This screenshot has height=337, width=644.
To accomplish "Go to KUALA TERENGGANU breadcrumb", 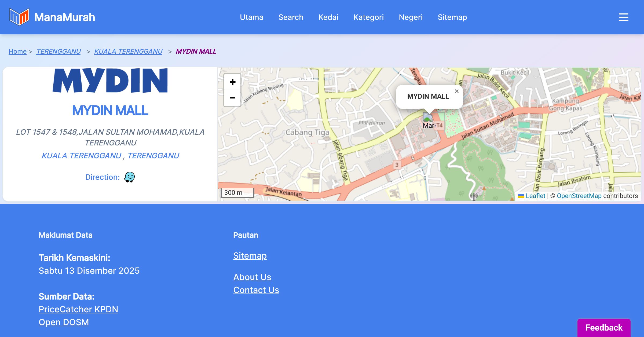I will point(128,51).
